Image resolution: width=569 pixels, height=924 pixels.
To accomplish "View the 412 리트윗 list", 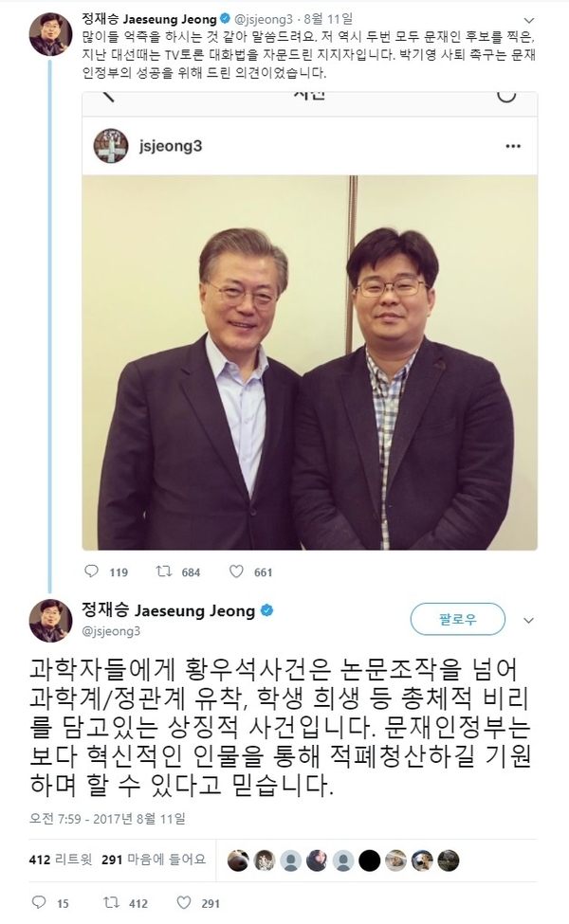I will (x=61, y=860).
